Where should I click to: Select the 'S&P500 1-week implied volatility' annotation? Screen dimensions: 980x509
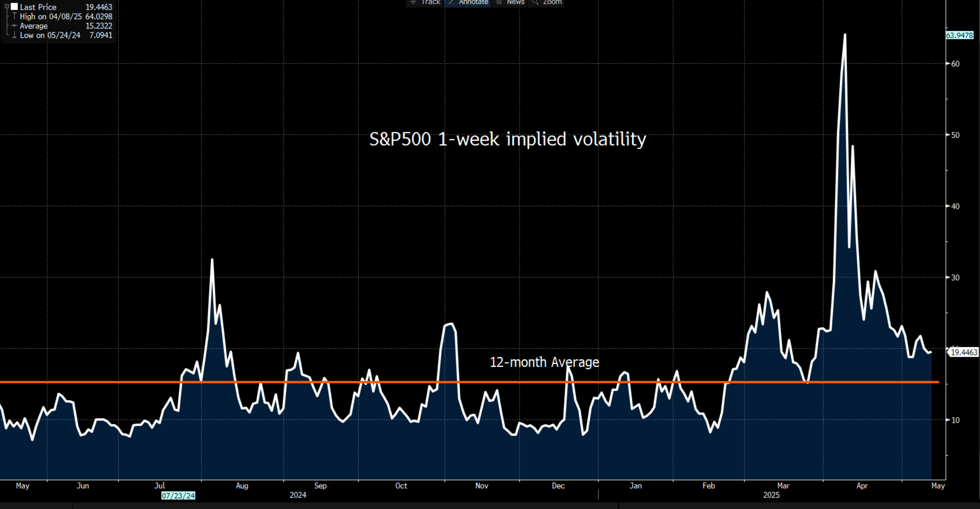(x=508, y=139)
